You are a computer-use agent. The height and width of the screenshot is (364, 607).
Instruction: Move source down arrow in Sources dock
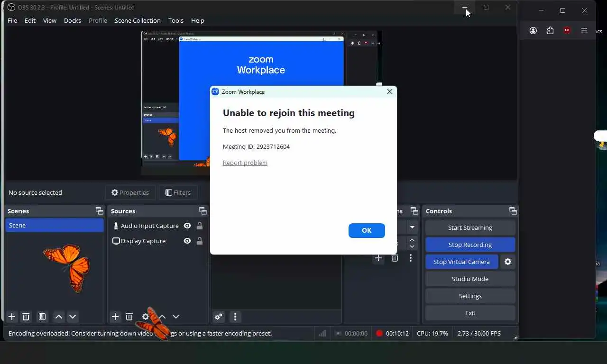click(176, 317)
